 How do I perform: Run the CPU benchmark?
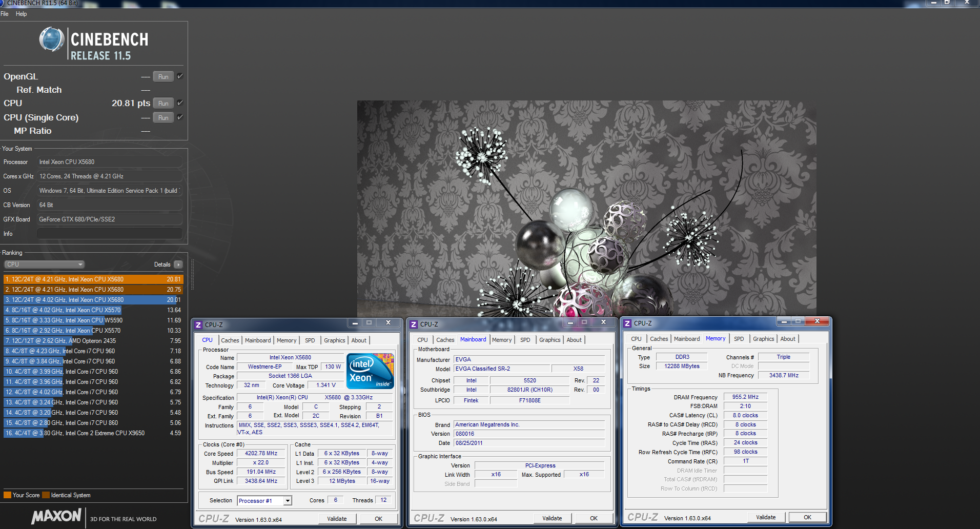[163, 104]
